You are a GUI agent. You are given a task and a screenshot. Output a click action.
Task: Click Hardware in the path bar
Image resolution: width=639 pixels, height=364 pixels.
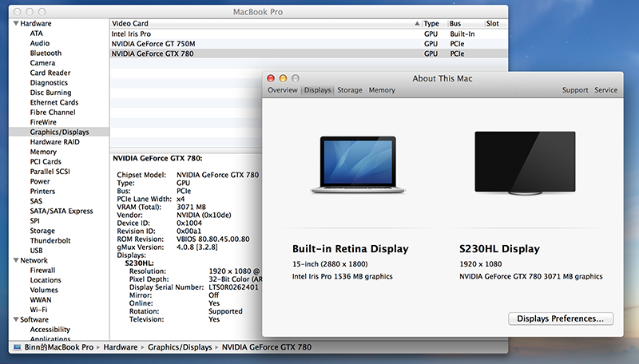pyautogui.click(x=121, y=347)
